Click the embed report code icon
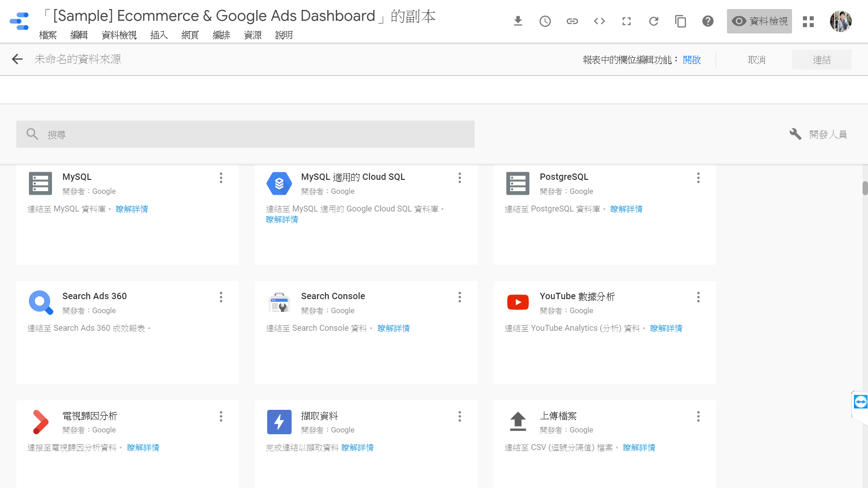 (599, 21)
